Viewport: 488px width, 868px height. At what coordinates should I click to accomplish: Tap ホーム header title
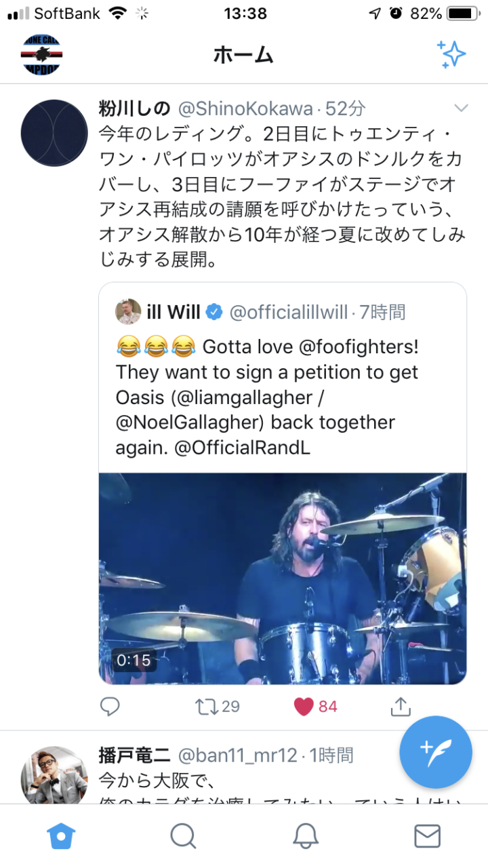[x=243, y=54]
